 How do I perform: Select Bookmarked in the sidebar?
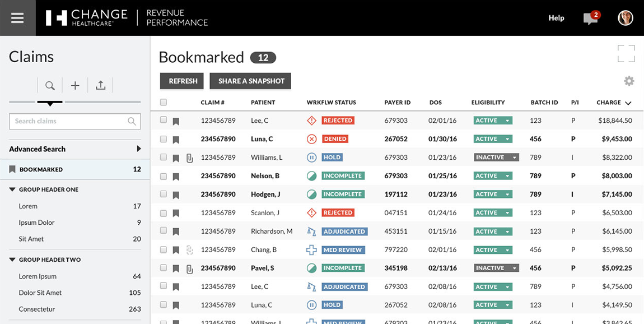(x=41, y=169)
